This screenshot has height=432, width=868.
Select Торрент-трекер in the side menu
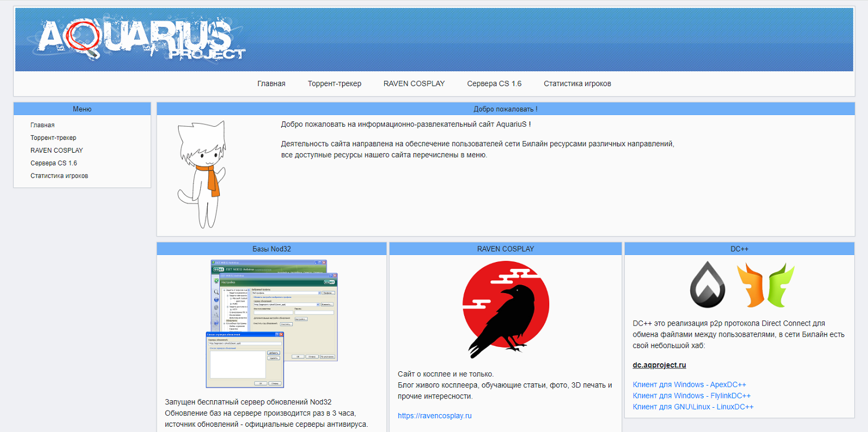[53, 138]
